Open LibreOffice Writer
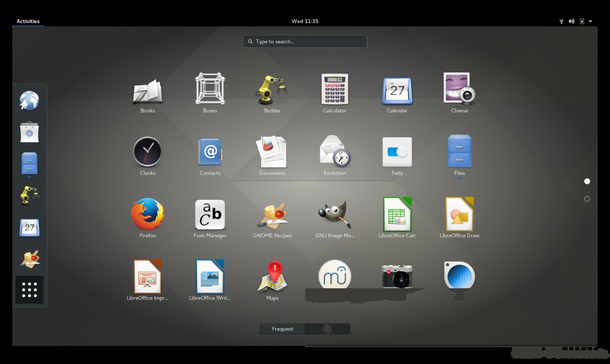The width and height of the screenshot is (610, 364). pyautogui.click(x=210, y=277)
